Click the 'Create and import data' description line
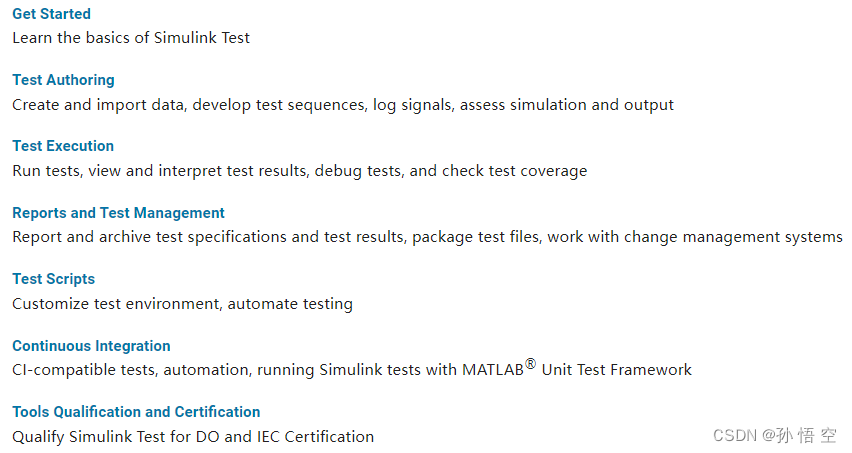852x453 pixels. [343, 104]
